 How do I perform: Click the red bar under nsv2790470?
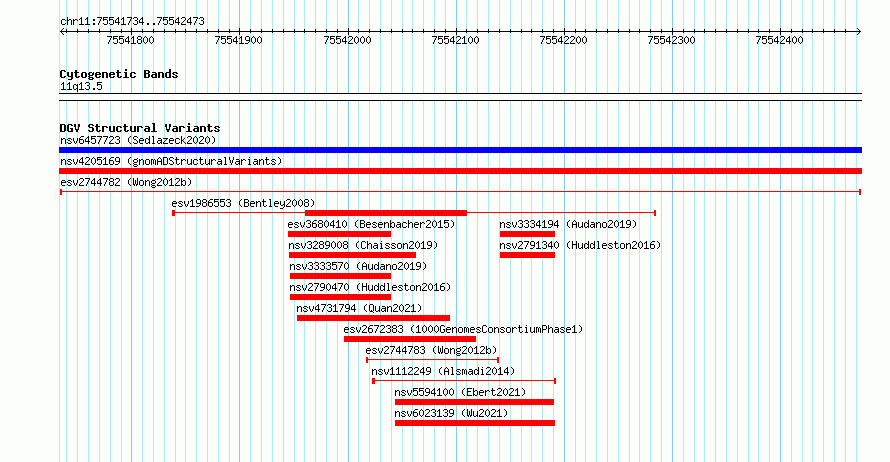341,297
